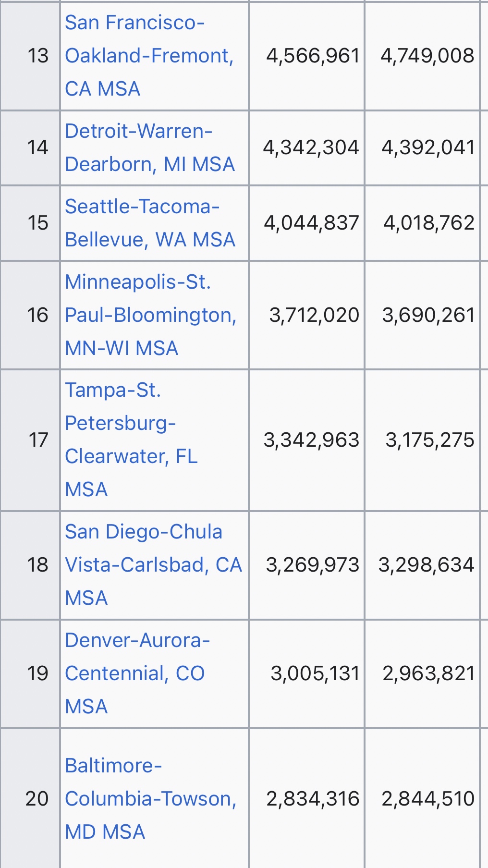Click the population value 4,566,961
488x868 pixels.
pyautogui.click(x=313, y=56)
